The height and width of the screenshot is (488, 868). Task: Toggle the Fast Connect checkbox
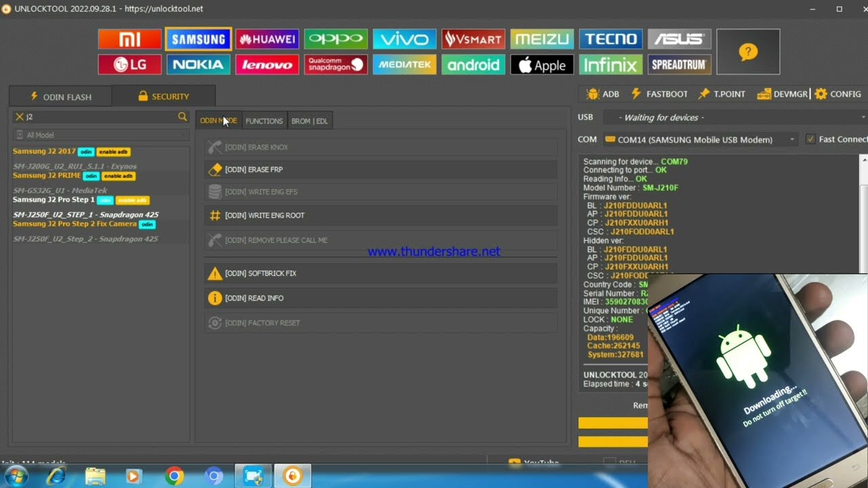[x=810, y=139]
